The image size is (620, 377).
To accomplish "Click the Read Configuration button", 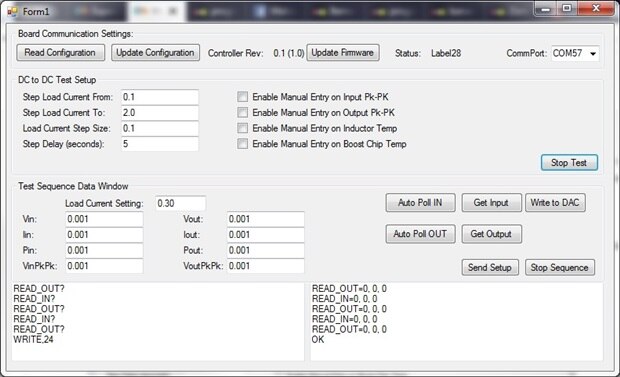I will (60, 53).
